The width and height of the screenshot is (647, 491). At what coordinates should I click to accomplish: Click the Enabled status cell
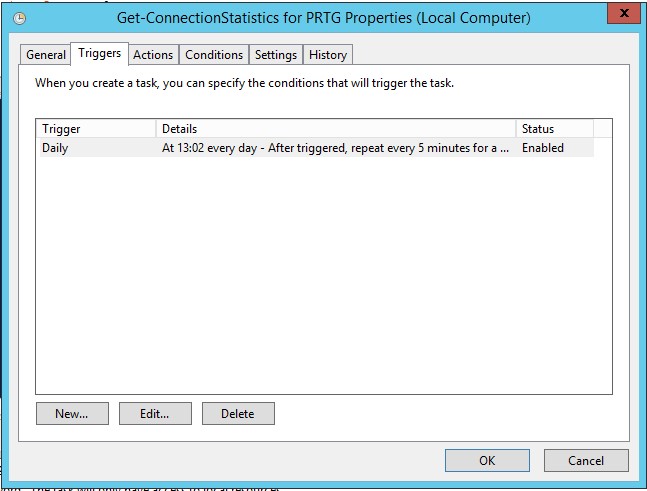[543, 148]
